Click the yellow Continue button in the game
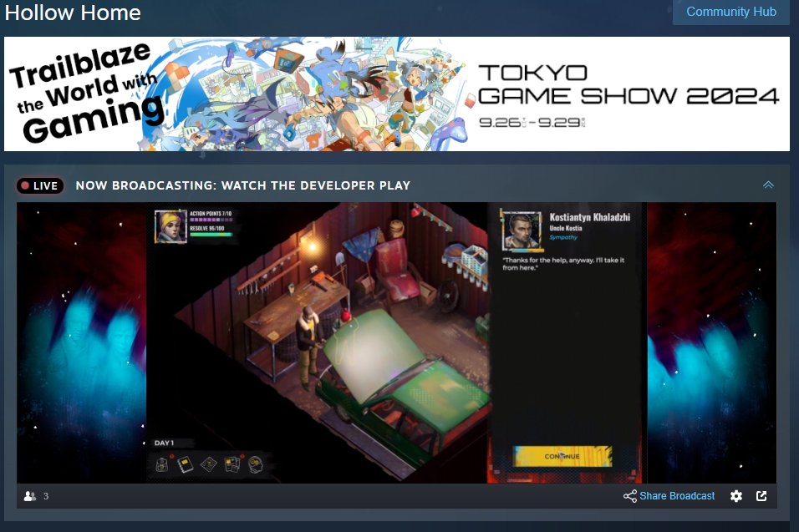799x532 pixels. 562,456
